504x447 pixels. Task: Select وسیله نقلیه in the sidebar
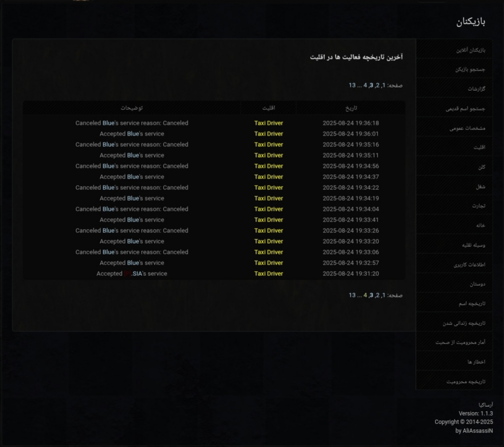pyautogui.click(x=454, y=245)
